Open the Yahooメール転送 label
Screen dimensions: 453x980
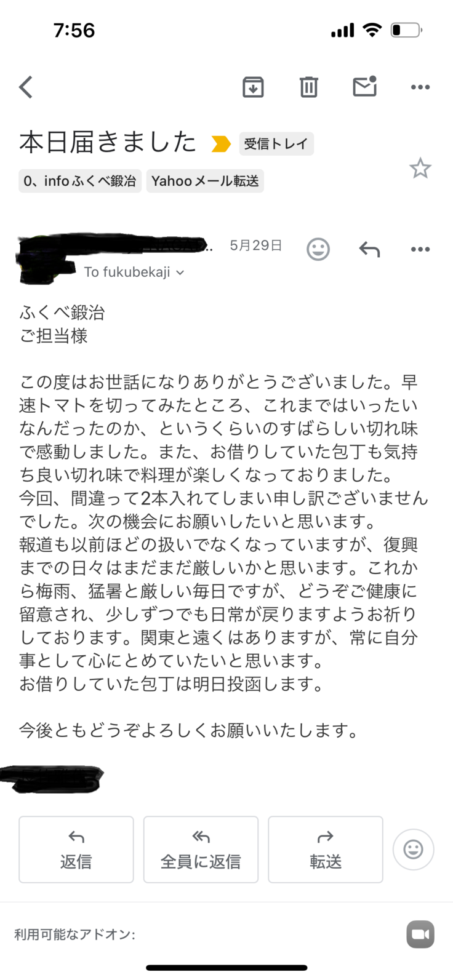[x=205, y=181]
